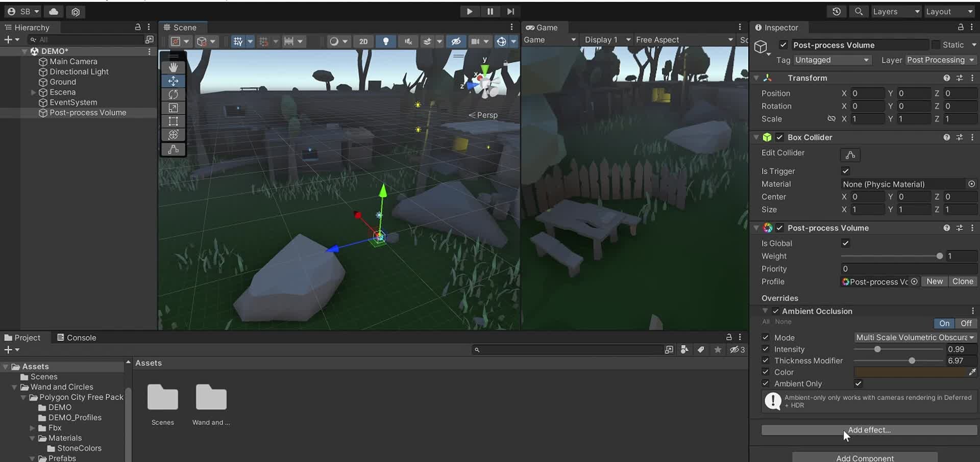
Task: Select the Move tool
Action: coord(174,81)
